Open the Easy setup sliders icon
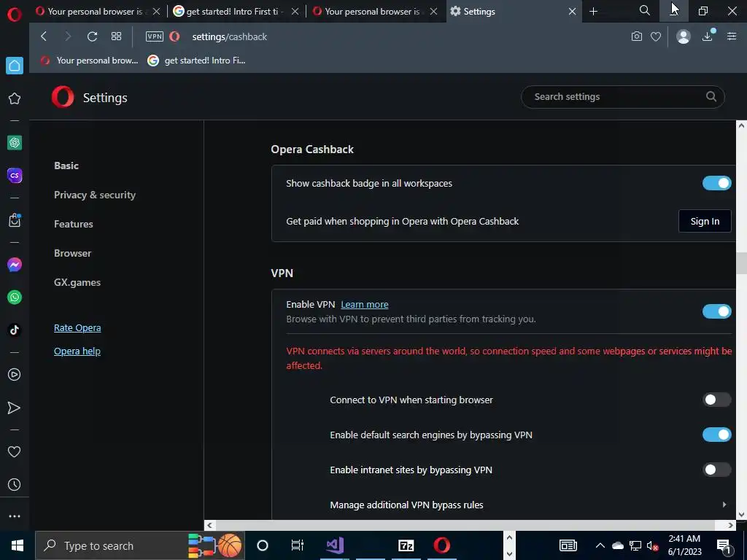Screen dimensions: 747x560 pos(732,36)
